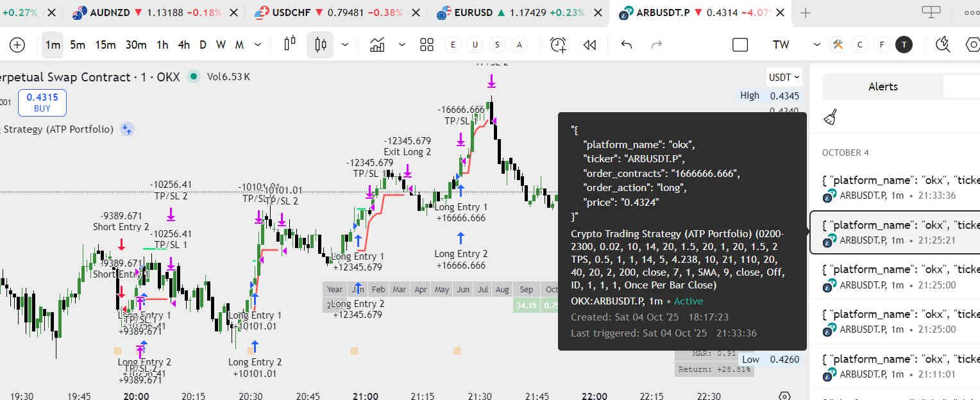Open chart settings hexagon icon
The height and width of the screenshot is (400, 980).
(972, 45)
